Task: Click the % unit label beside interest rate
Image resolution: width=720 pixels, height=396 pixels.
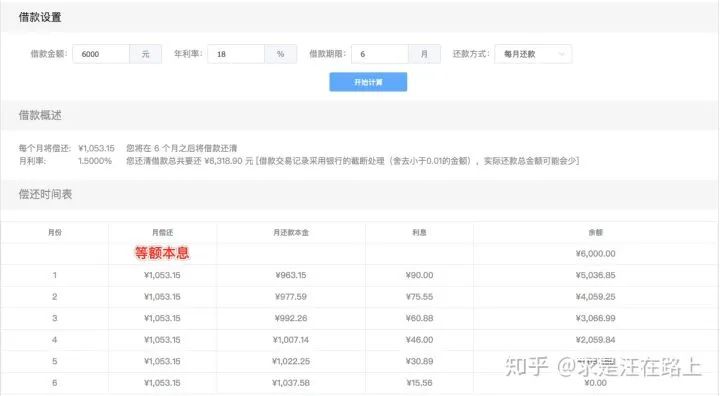Action: click(281, 54)
